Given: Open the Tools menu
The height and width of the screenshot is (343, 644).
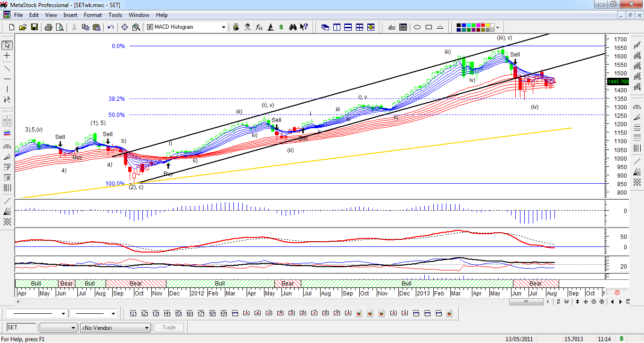Looking at the screenshot, I should (115, 15).
